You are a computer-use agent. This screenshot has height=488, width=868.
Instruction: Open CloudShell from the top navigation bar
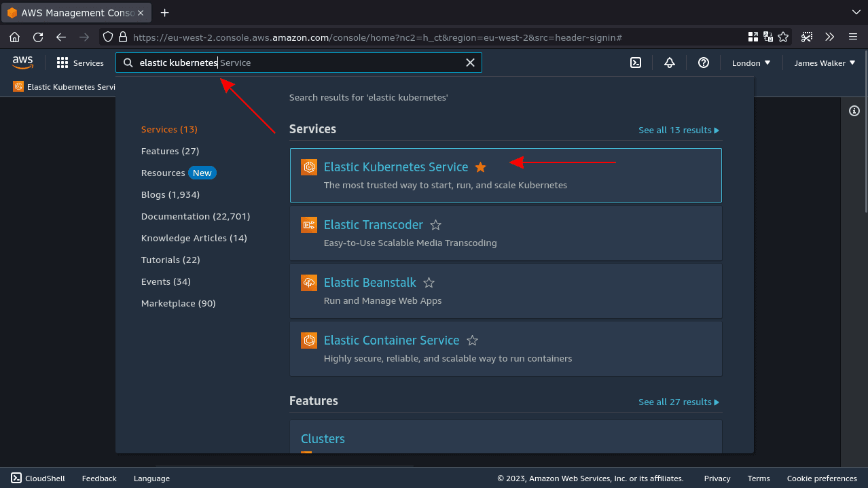coord(636,63)
